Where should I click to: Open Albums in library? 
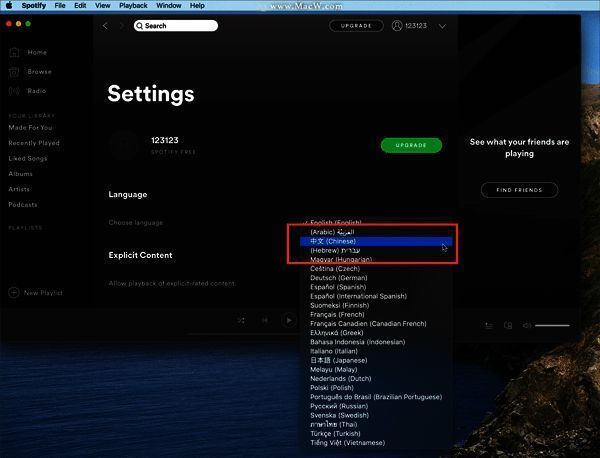pos(21,173)
